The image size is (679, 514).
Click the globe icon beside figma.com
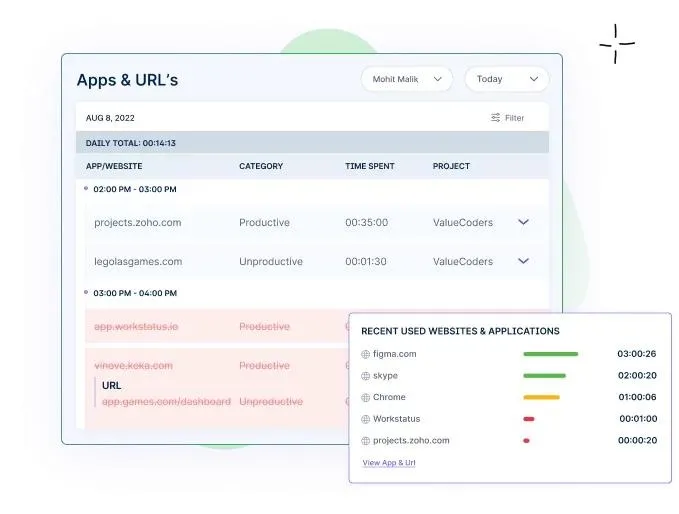[365, 354]
